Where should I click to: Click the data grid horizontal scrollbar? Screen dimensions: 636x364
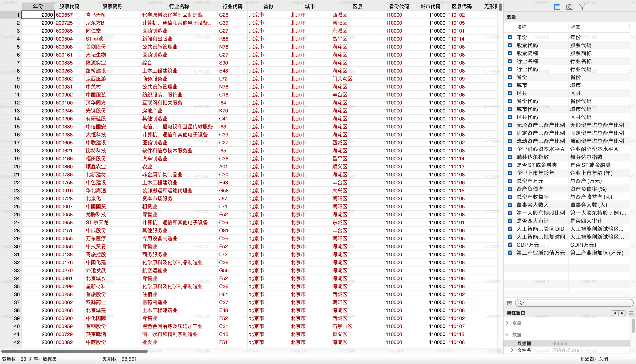coord(74,351)
